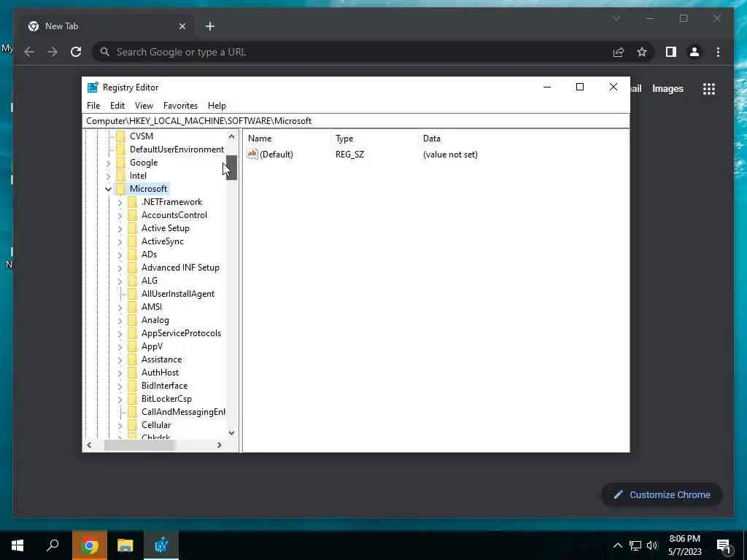Open the View menu in Registry Editor

coord(144,106)
